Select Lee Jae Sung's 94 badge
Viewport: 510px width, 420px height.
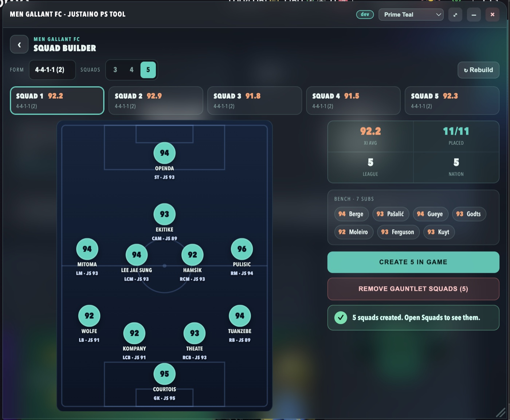click(x=137, y=255)
